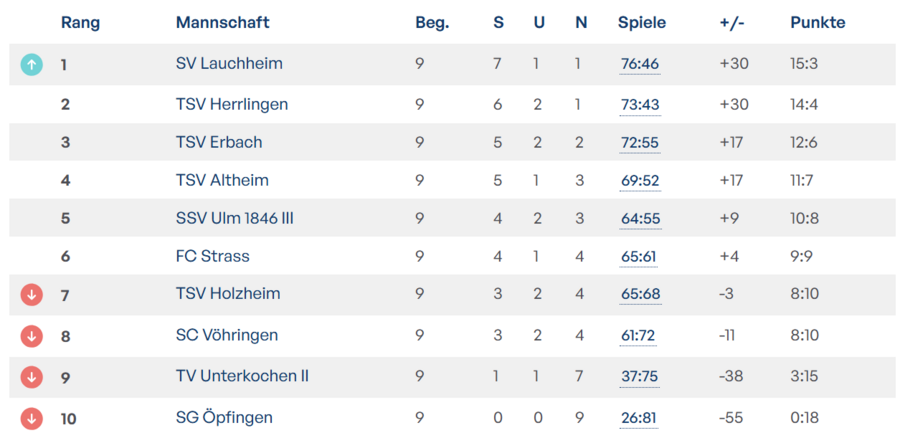
Task: Click the 69:52 games link
Action: coord(640,181)
